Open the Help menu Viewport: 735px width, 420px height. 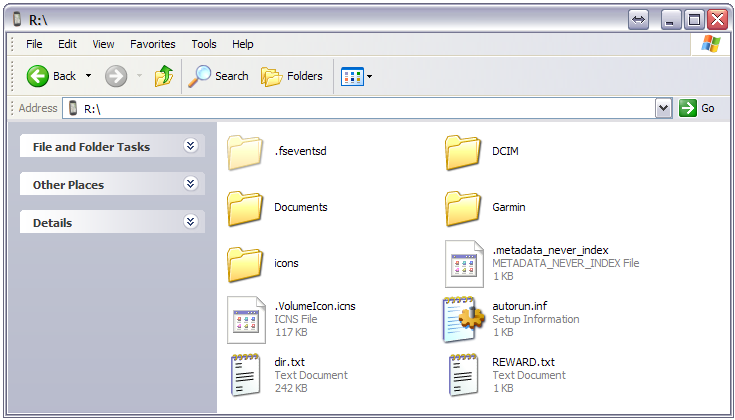243,44
